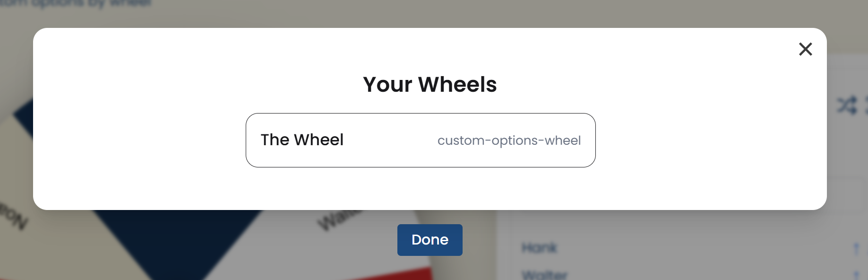Click the Done button

pos(429,240)
